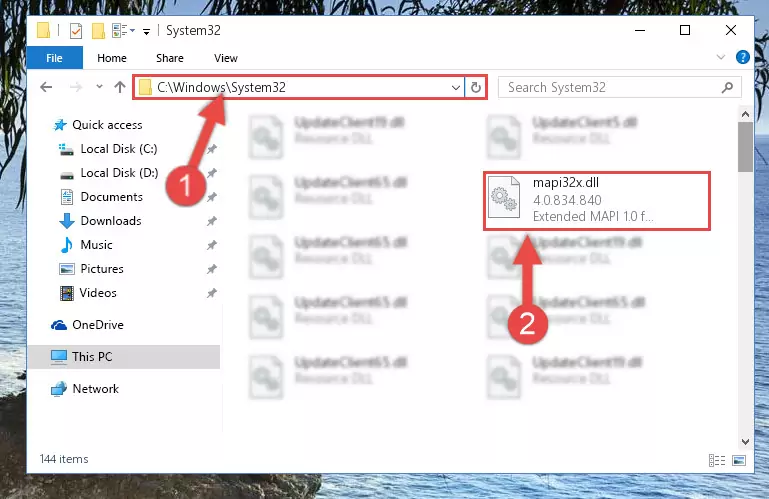Click the Music note icon
The width and height of the screenshot is (769, 499).
pos(67,245)
